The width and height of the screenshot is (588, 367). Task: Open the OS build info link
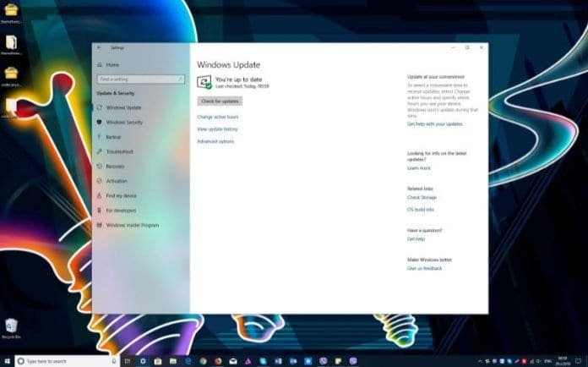[x=420, y=210]
